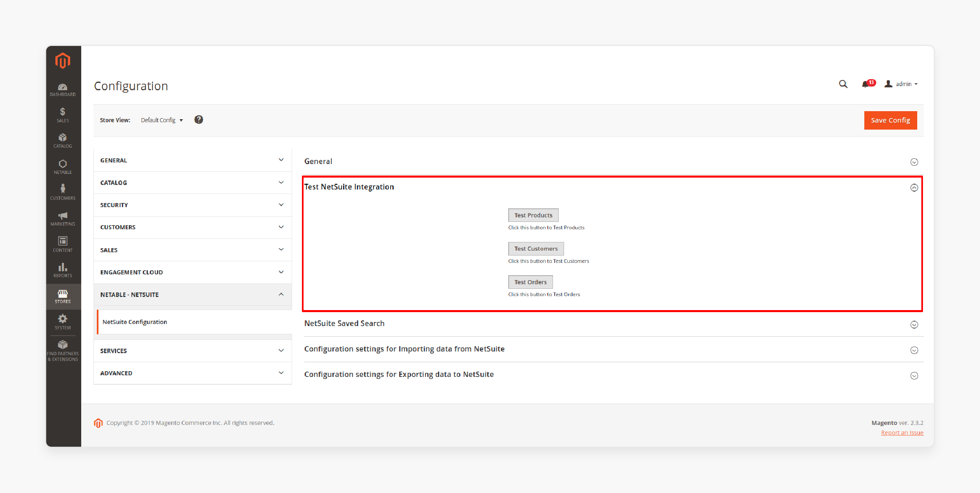Click the Magento ver. 2.3.2 text

coord(897,423)
